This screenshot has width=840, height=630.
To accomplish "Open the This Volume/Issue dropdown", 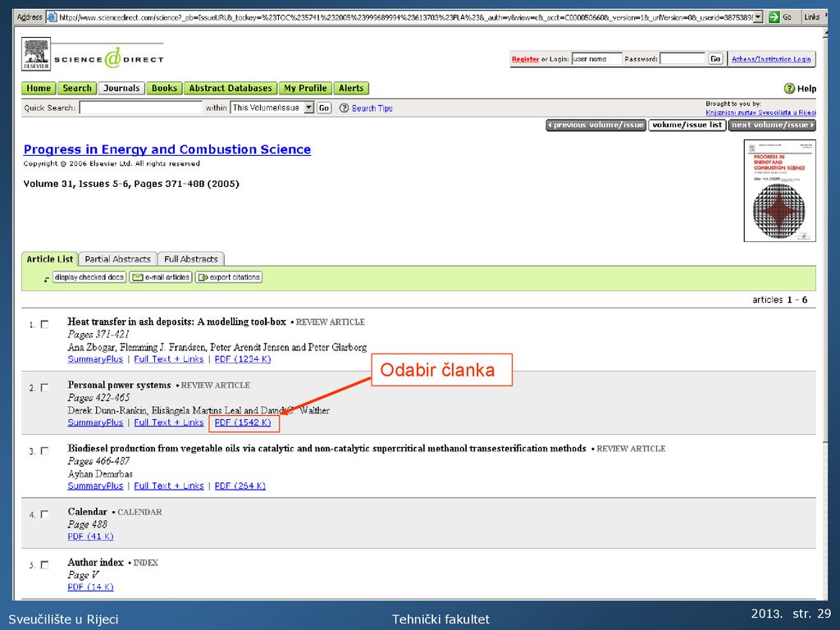I will (308, 107).
